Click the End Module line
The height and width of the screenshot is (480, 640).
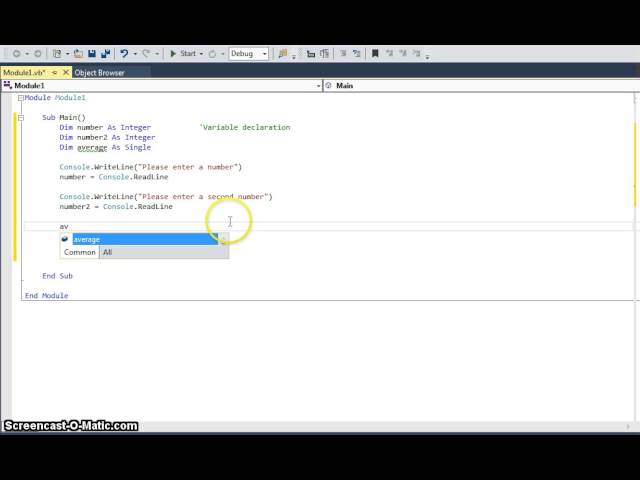coord(47,296)
